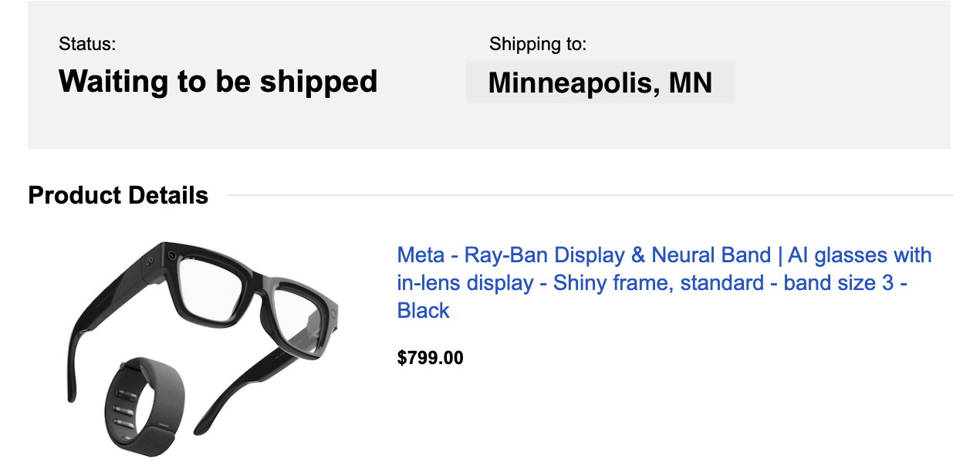Click the divider line beside Product Details
Viewport: 980px width, 469px height.
coord(590,195)
